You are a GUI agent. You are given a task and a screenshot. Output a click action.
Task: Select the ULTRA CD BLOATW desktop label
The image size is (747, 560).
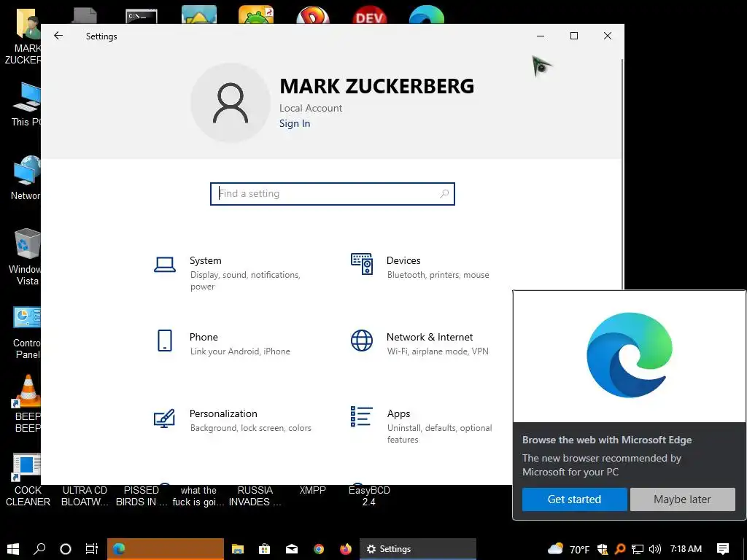point(85,496)
